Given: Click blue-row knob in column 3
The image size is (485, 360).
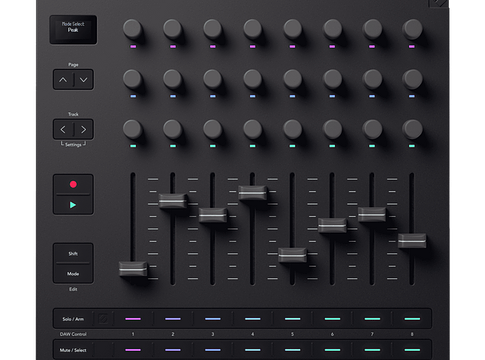Looking at the screenshot, I should (x=213, y=79).
